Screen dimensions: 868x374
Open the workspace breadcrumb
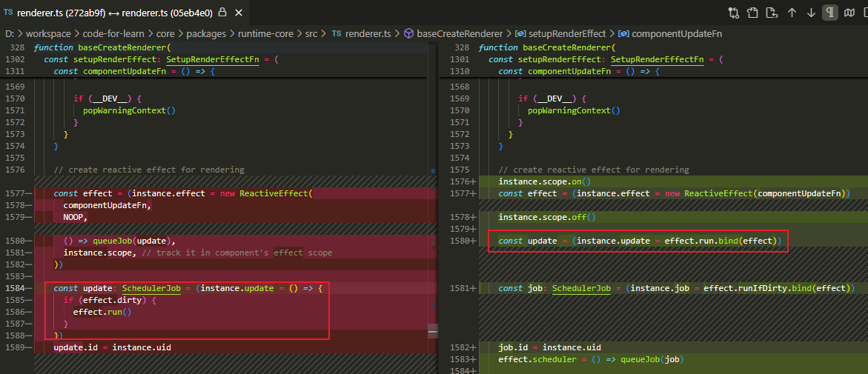[47, 34]
